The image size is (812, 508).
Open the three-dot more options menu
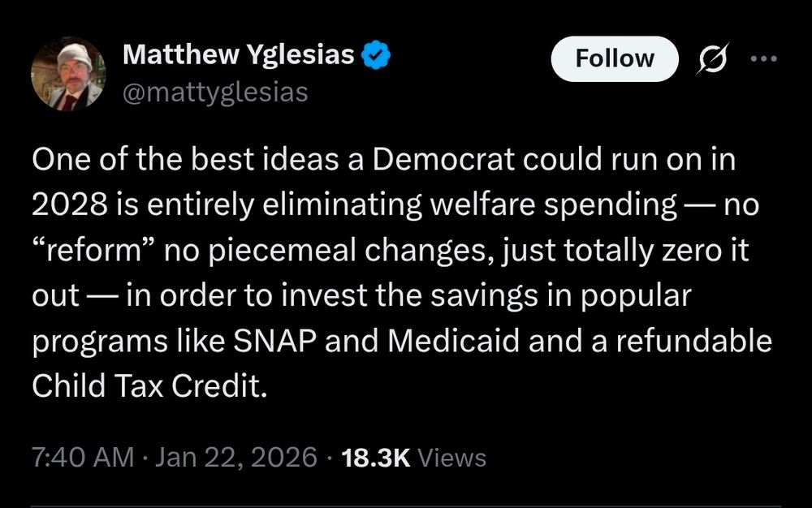click(x=762, y=58)
